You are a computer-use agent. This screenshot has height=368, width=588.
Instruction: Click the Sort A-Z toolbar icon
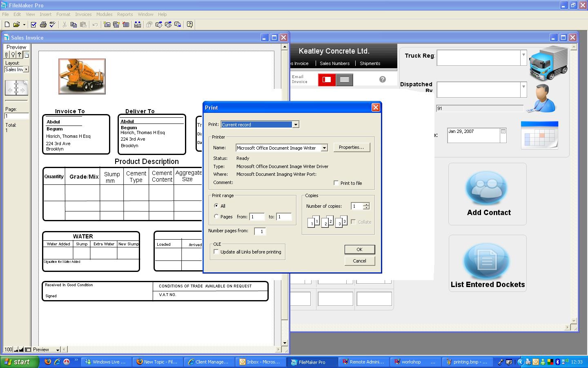tap(138, 25)
